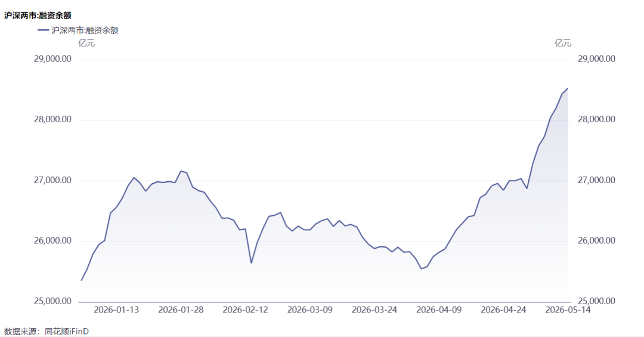Click the 亿元 unit label above left axis
Screen dimensions: 644x337
[x=86, y=43]
